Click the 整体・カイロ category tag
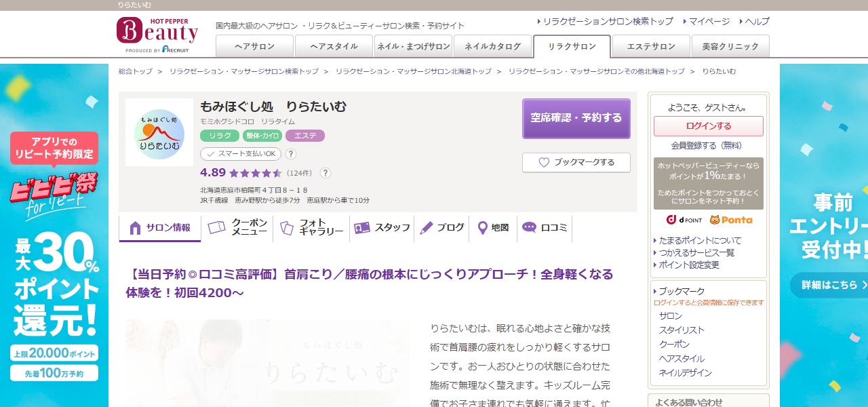The image size is (868, 407). pyautogui.click(x=262, y=136)
